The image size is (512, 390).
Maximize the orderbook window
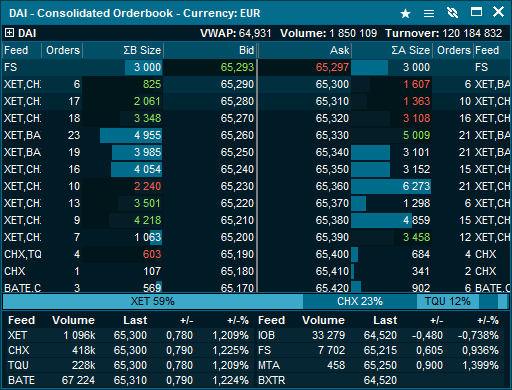[x=476, y=12]
